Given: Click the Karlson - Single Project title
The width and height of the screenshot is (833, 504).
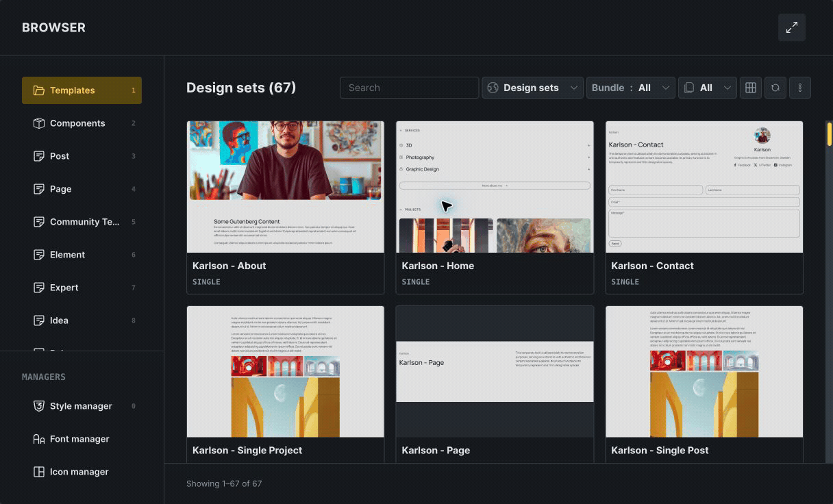Looking at the screenshot, I should point(247,451).
